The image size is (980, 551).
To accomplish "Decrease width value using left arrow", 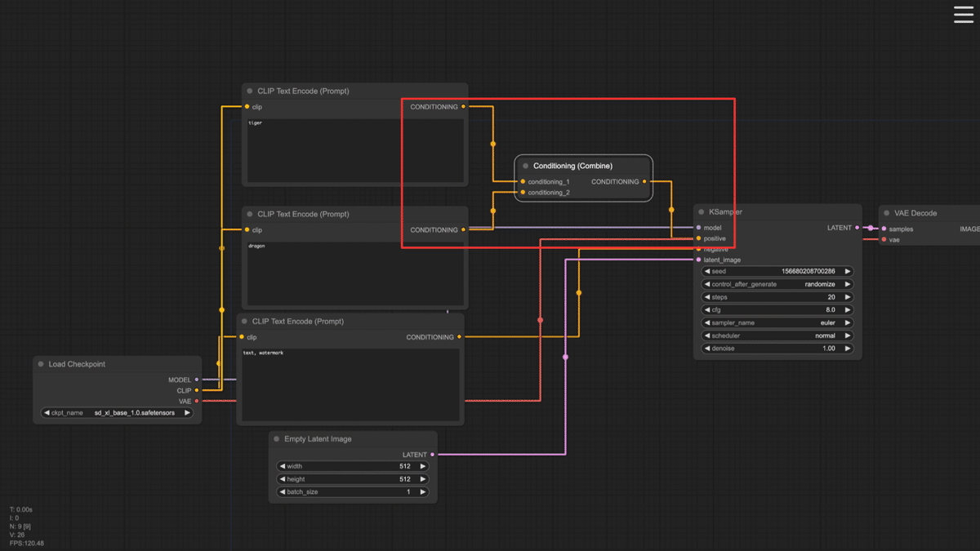I will (x=283, y=466).
